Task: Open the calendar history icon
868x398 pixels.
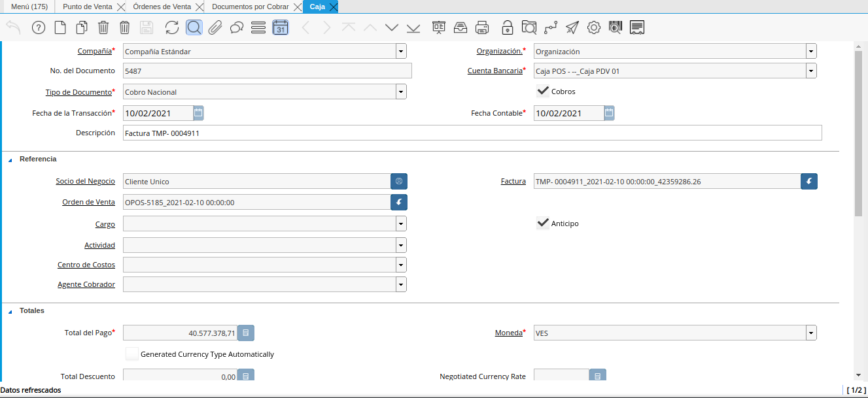Action: tap(281, 27)
